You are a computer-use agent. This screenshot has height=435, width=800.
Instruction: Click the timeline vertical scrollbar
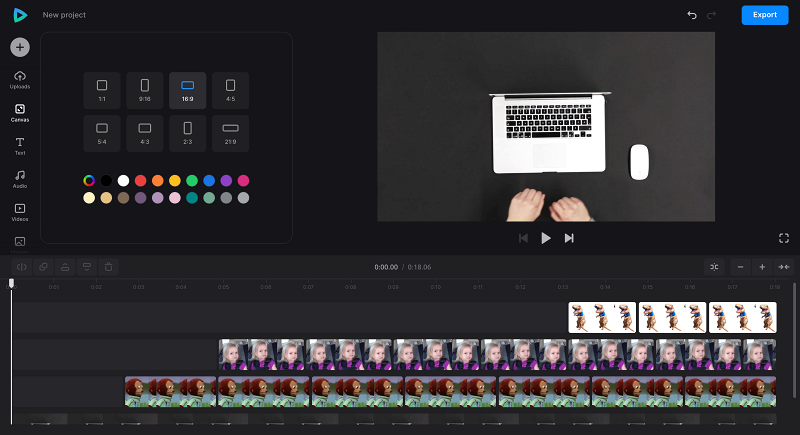tap(794, 340)
